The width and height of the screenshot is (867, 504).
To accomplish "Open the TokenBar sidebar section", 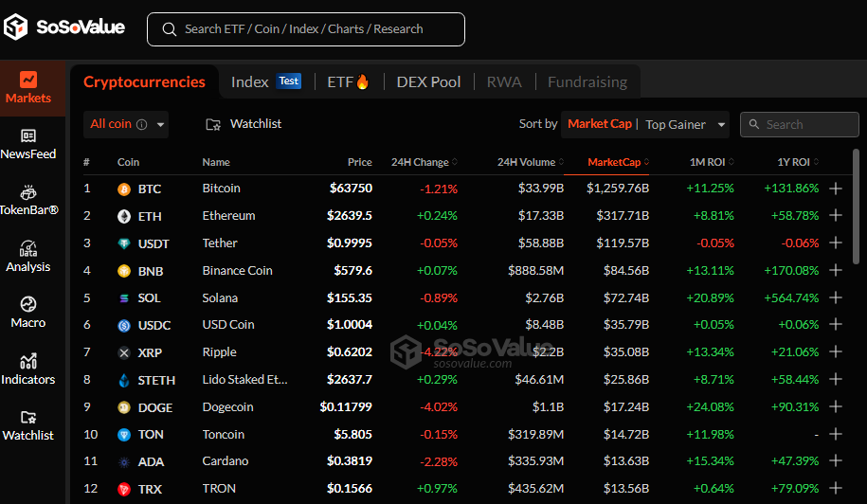I will (28, 201).
